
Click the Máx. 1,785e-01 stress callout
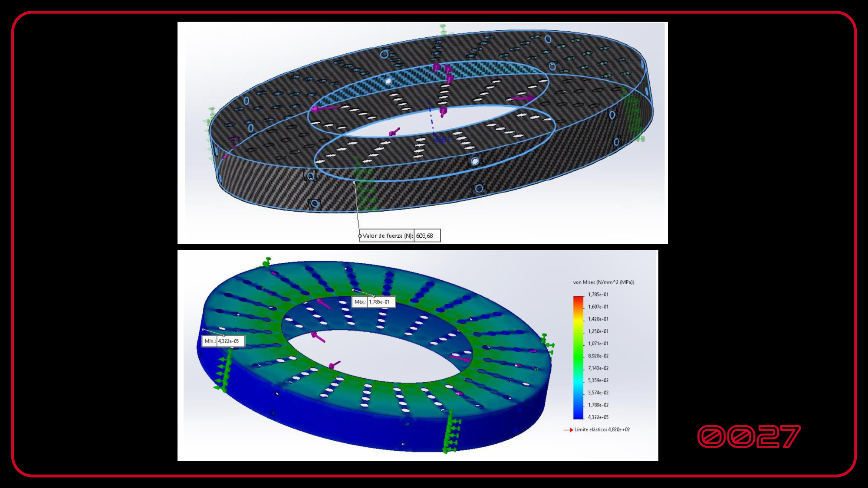coord(374,302)
